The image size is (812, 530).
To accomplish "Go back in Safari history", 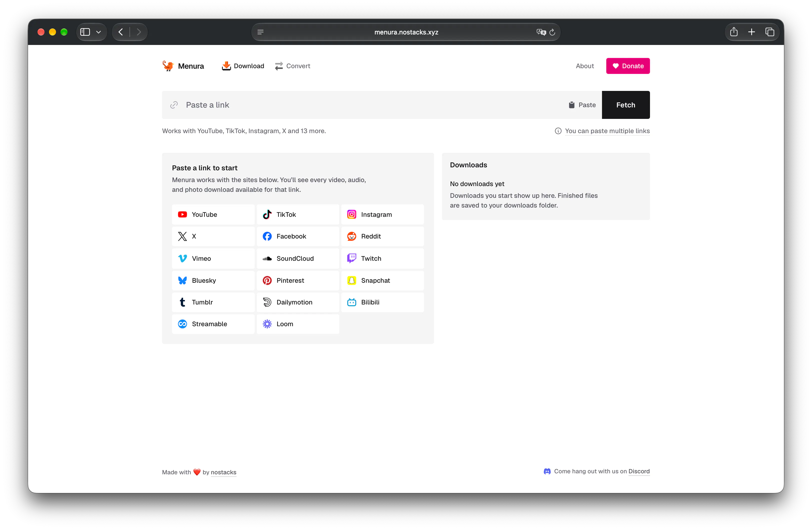I will tap(121, 32).
